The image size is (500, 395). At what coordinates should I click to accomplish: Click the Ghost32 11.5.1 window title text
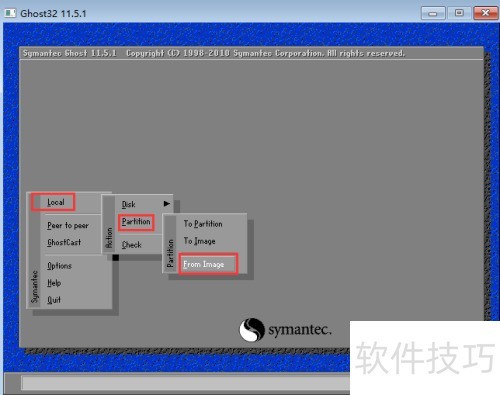coord(53,14)
